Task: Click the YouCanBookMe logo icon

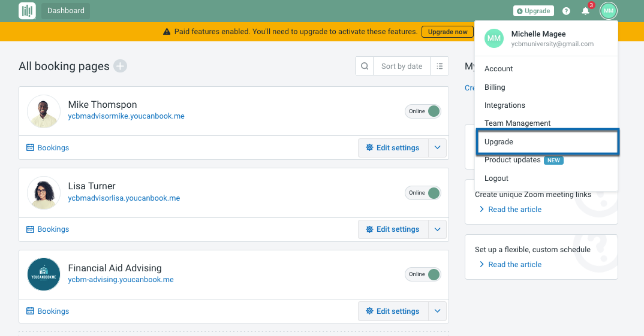Action: click(27, 11)
